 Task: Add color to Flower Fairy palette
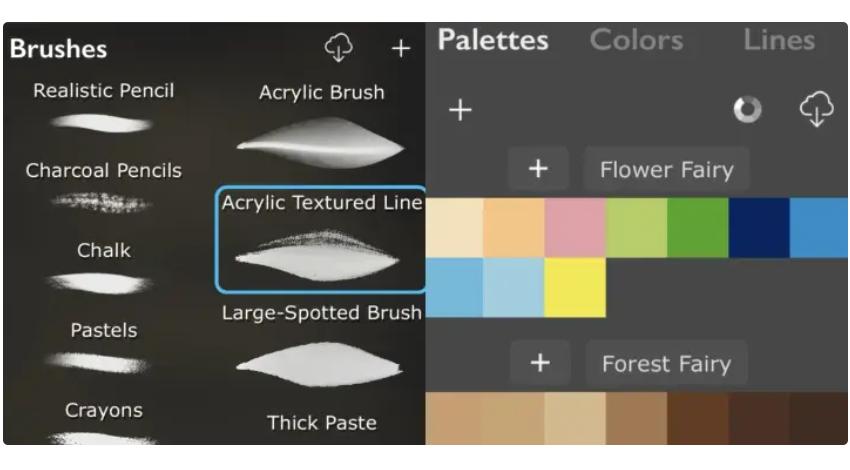[538, 169]
